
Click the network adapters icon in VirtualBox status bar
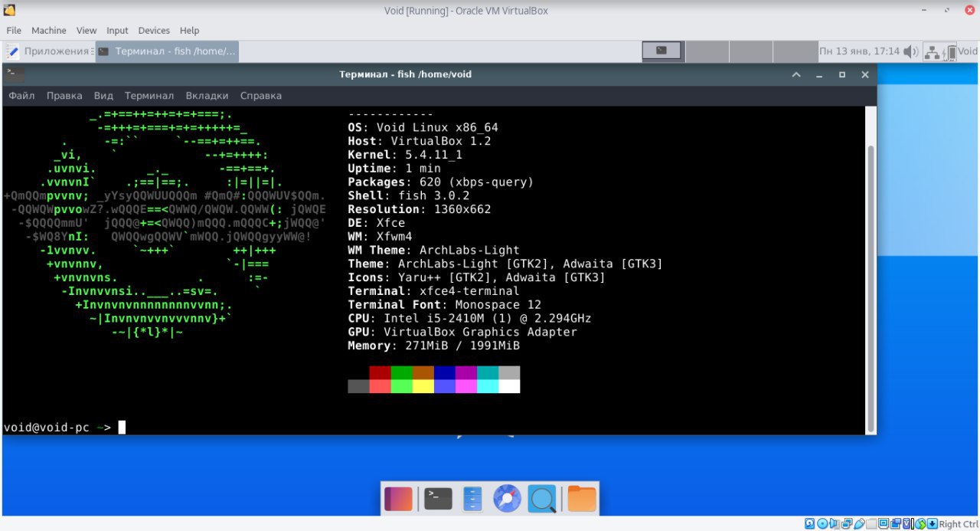click(x=847, y=524)
